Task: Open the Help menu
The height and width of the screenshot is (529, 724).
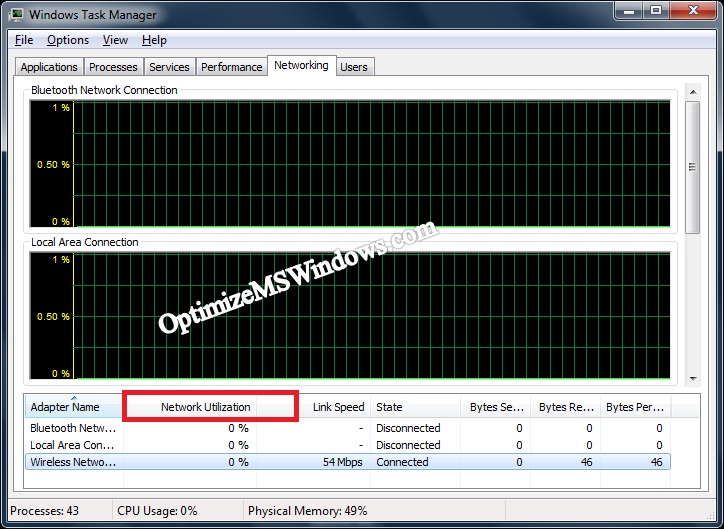Action: [x=154, y=40]
